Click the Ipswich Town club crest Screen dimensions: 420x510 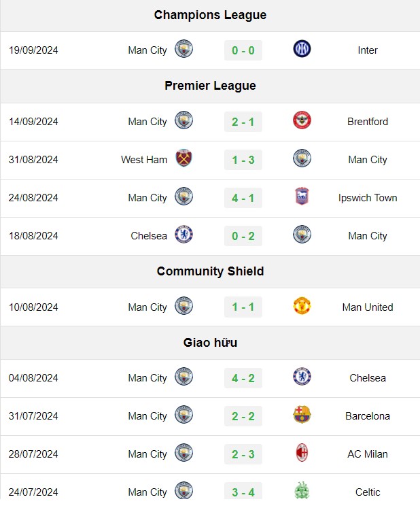[x=302, y=197]
